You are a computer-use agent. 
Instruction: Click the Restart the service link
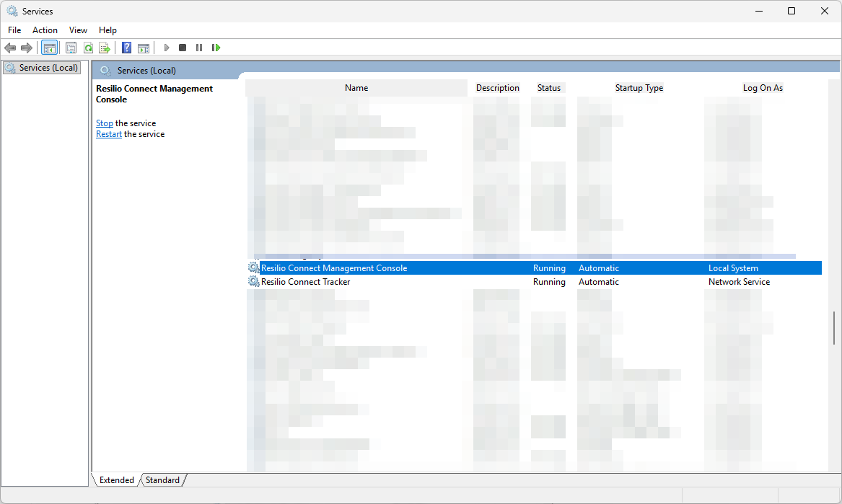pyautogui.click(x=109, y=134)
